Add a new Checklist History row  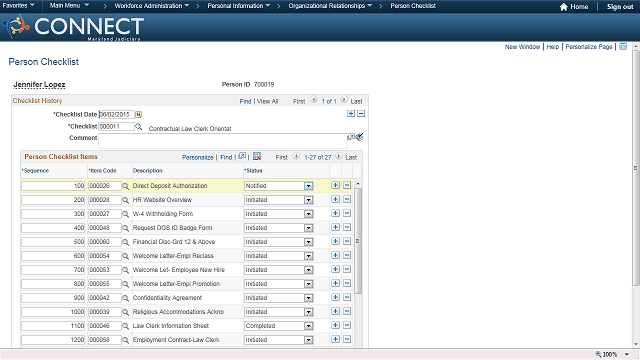click(351, 113)
